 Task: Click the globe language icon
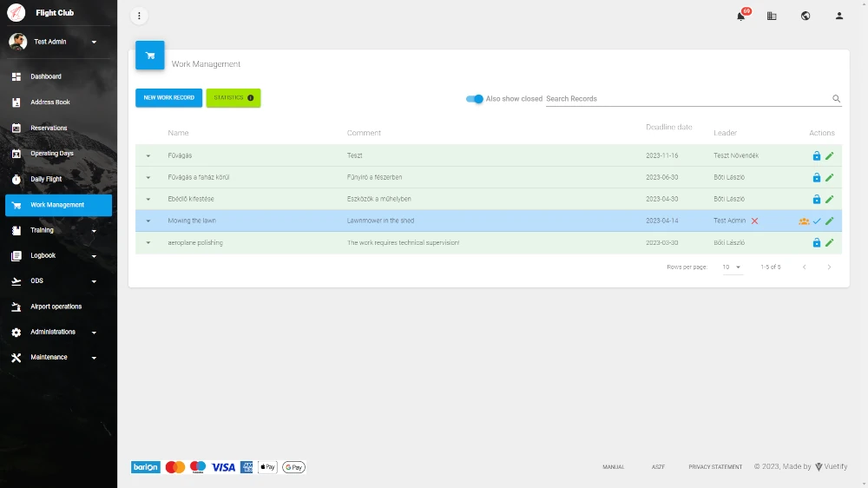pos(806,16)
